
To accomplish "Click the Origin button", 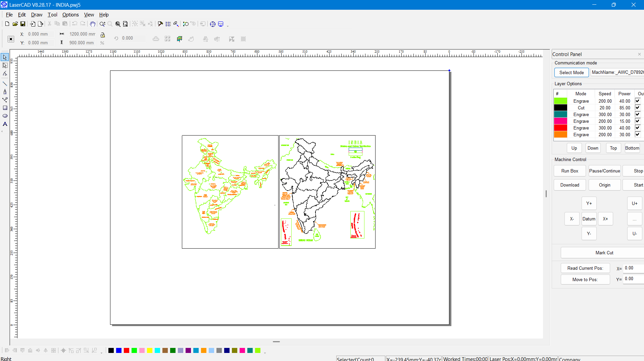I will click(x=605, y=185).
